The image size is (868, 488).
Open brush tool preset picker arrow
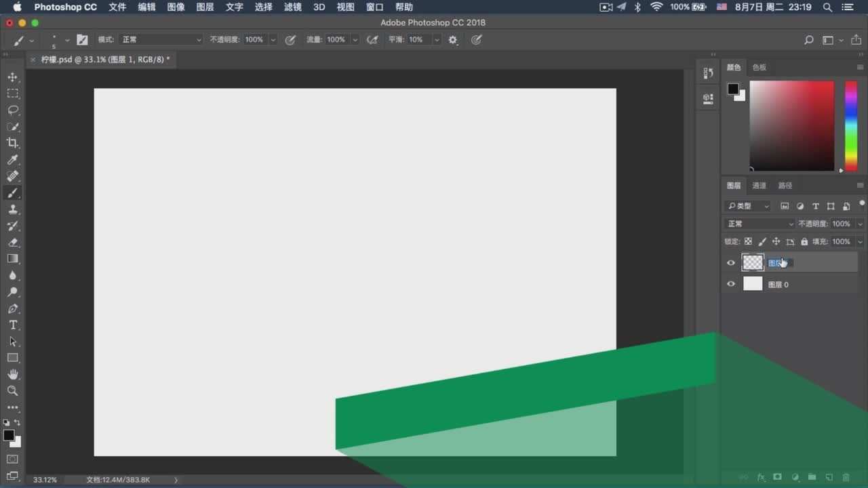point(31,41)
